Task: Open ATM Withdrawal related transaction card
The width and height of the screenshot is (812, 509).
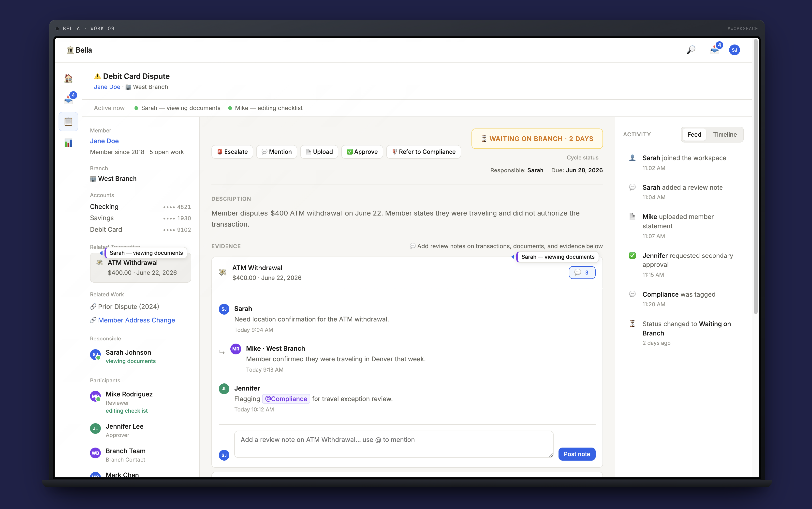Action: point(140,267)
